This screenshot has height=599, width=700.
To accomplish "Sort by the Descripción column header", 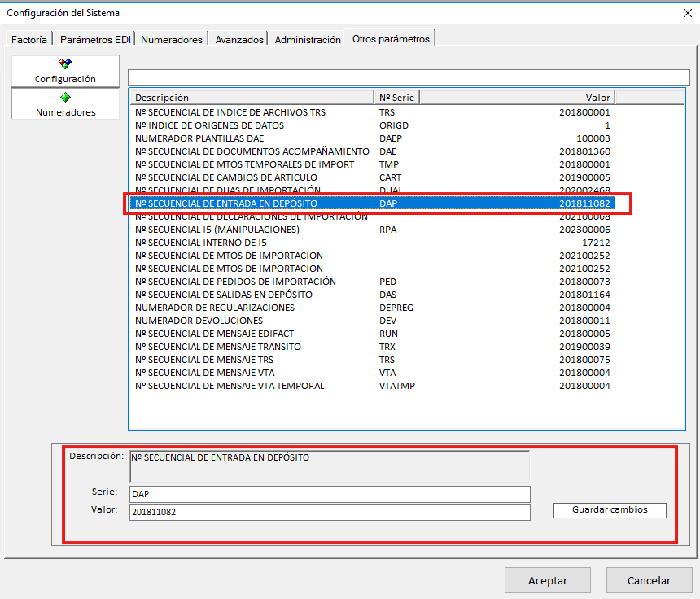I will pos(251,98).
